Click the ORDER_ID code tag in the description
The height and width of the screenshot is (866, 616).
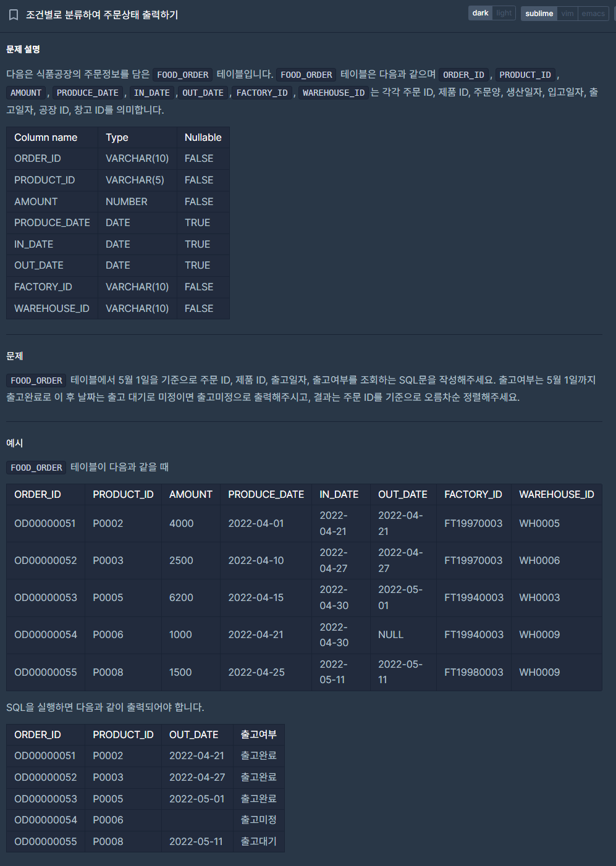463,75
